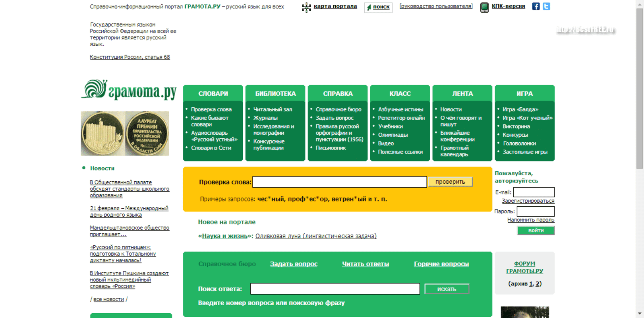The width and height of the screenshot is (644, 318).
Task: Open Журналы in Библиотека
Action: [265, 118]
